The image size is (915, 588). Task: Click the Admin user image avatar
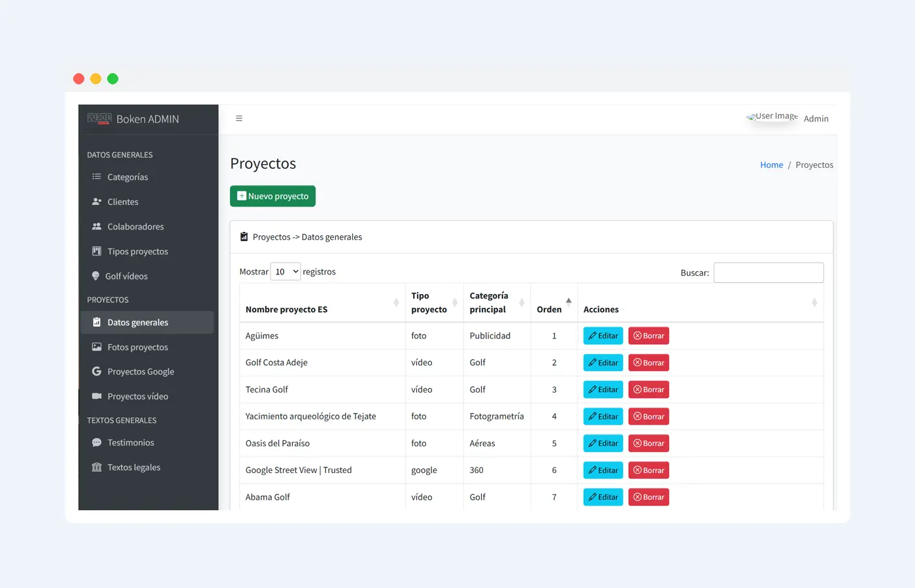coord(773,117)
